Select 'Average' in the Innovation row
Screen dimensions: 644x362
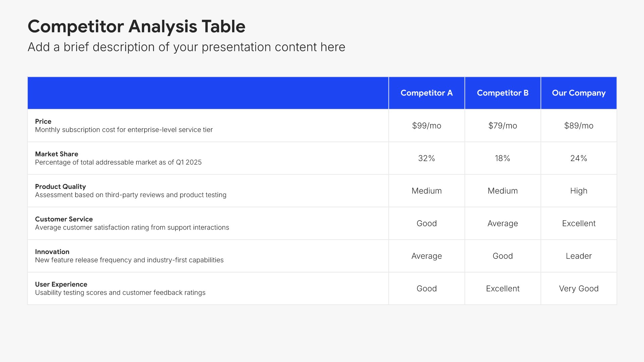[427, 256]
